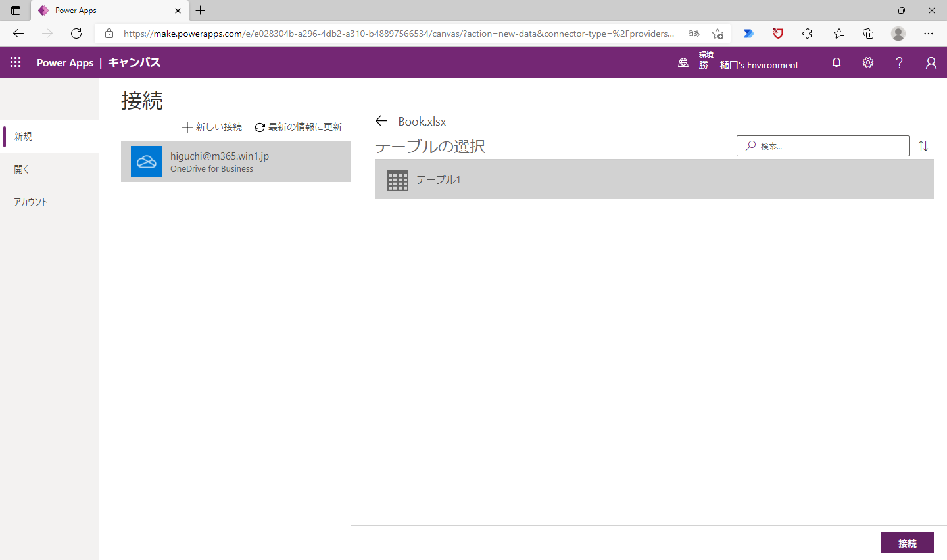947x560 pixels.
Task: Click the テーブル1 table grid icon
Action: 398,180
